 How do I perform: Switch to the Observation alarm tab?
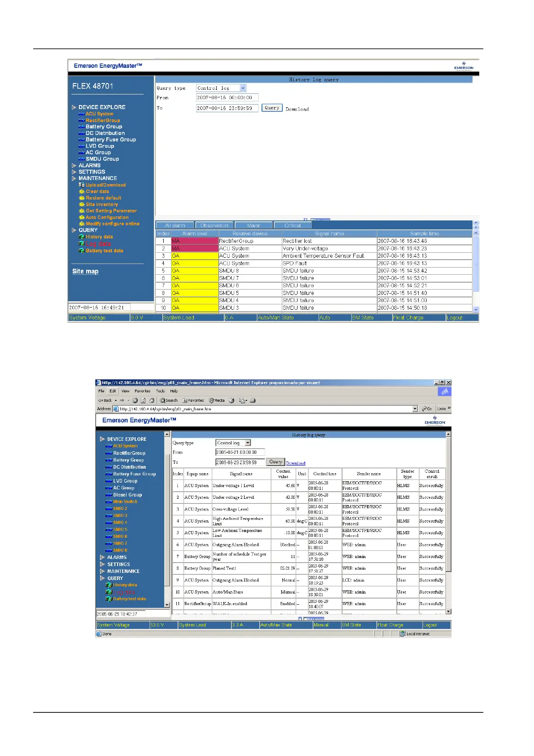pos(214,225)
